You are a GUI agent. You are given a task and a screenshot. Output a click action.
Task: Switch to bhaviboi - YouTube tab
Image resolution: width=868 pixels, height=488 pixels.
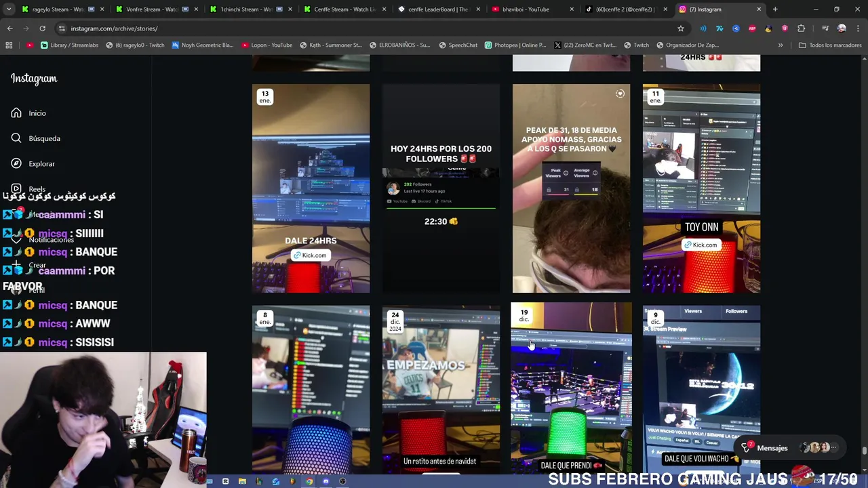click(x=532, y=9)
